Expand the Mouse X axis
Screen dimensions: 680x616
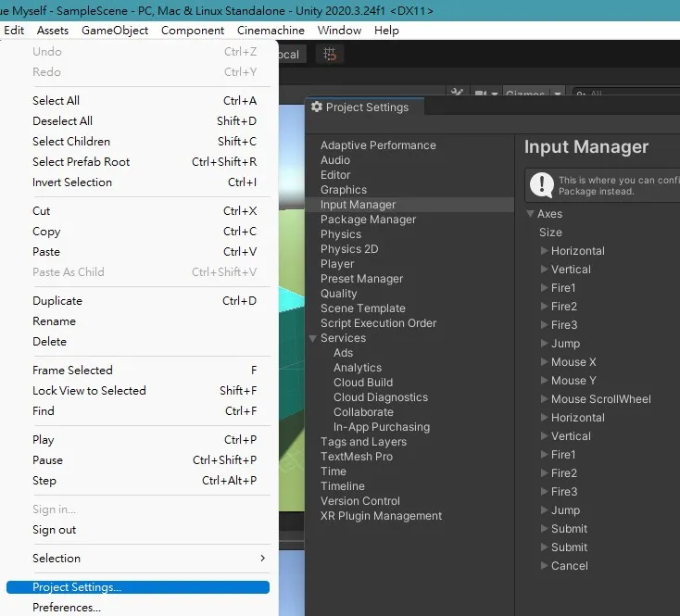544,361
